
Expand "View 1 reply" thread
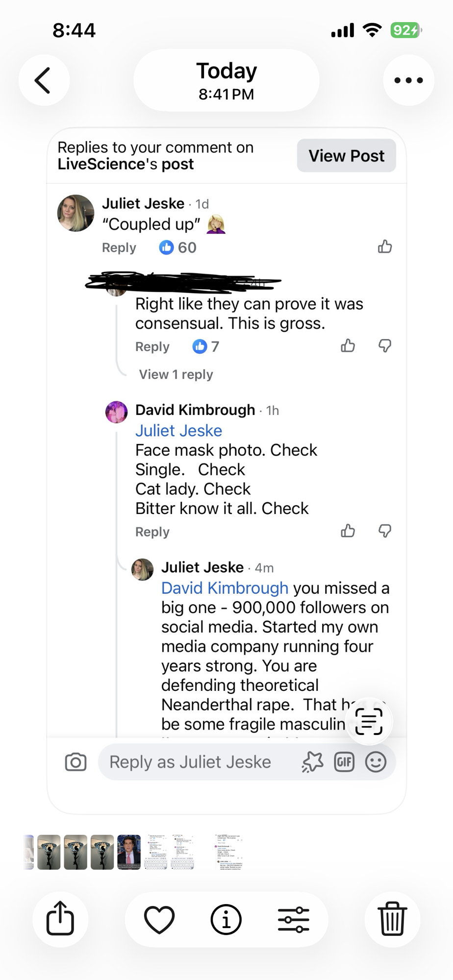point(176,375)
